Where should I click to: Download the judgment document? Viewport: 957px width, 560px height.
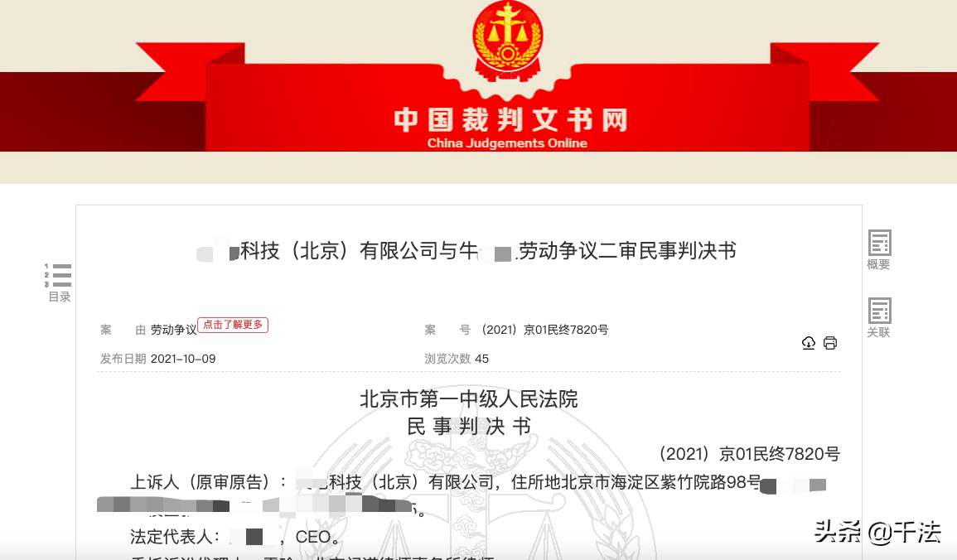808,343
